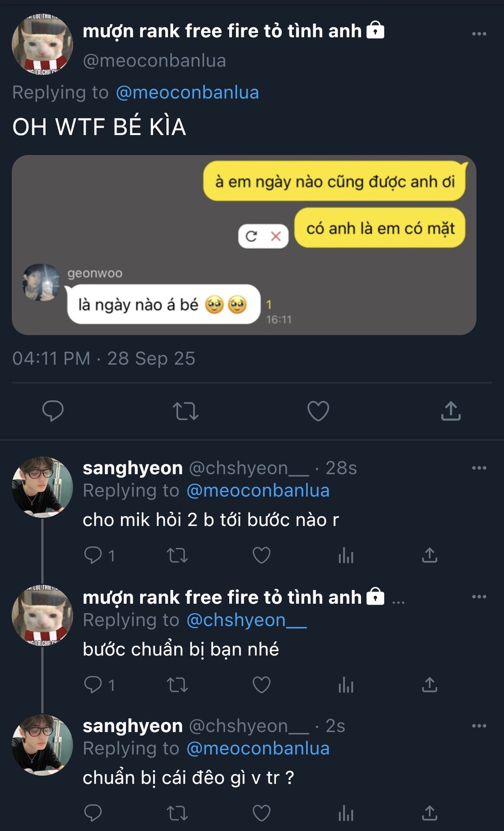Open more options on sanghyeon's 28s reply
The height and width of the screenshot is (831, 504).
(479, 468)
